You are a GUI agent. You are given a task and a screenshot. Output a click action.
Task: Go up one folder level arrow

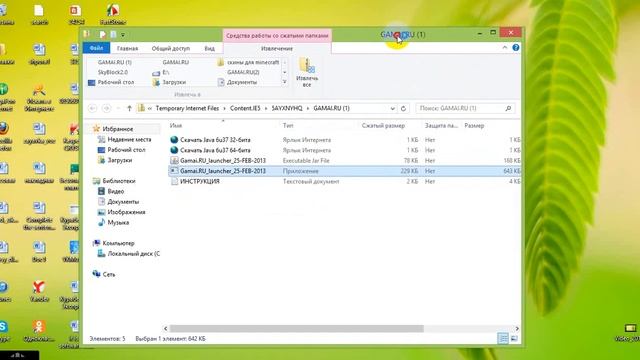(x=129, y=108)
